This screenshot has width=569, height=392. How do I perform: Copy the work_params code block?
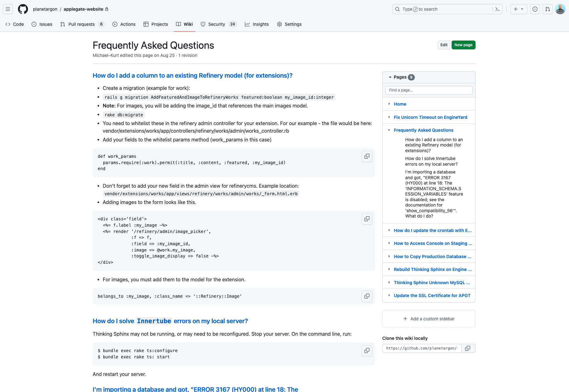coord(367,156)
